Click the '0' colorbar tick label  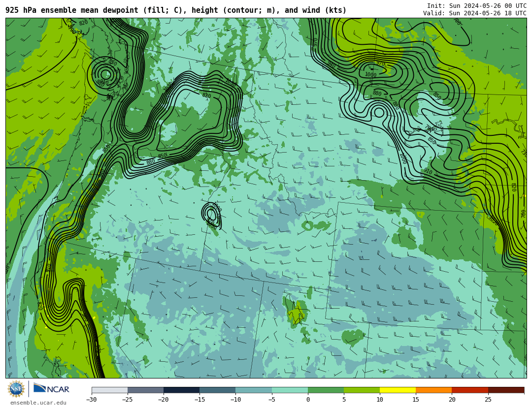pos(308,400)
